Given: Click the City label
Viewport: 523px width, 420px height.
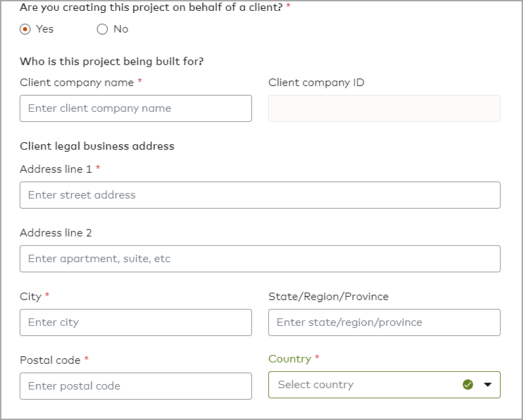Looking at the screenshot, I should (x=30, y=297).
